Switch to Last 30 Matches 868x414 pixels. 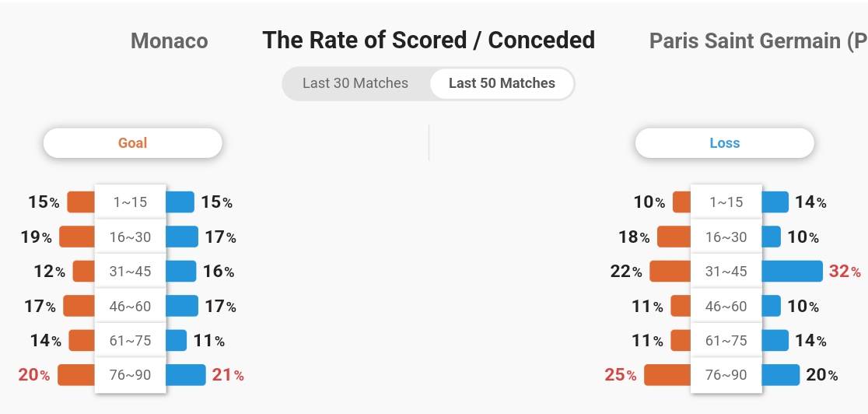(355, 83)
